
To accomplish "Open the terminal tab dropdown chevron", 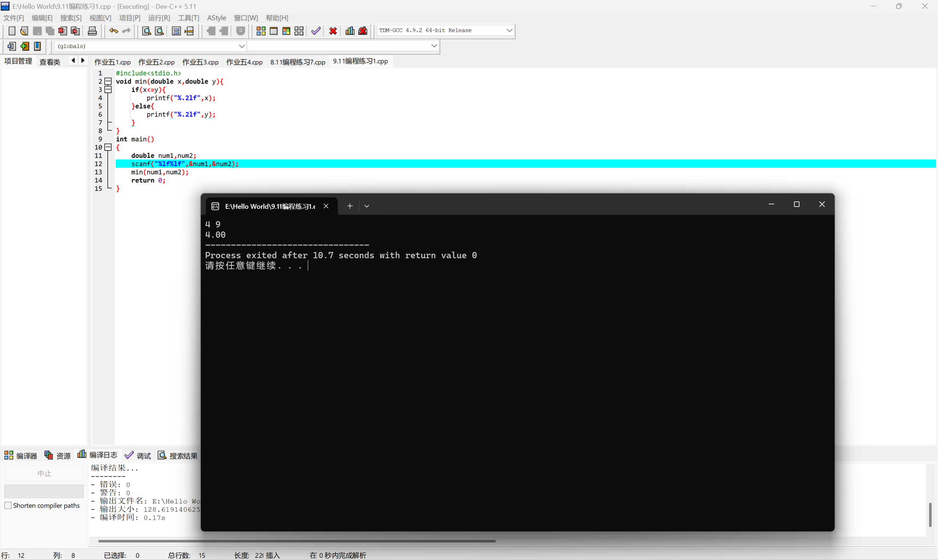I will point(366,206).
